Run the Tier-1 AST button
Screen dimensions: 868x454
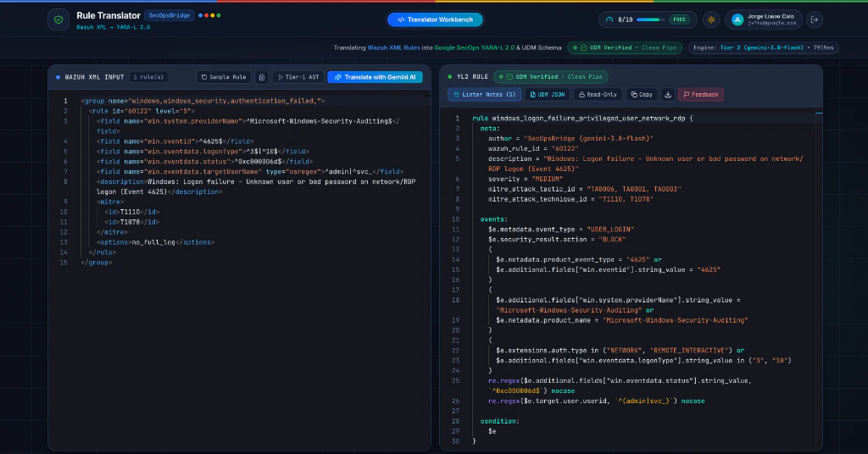(298, 77)
